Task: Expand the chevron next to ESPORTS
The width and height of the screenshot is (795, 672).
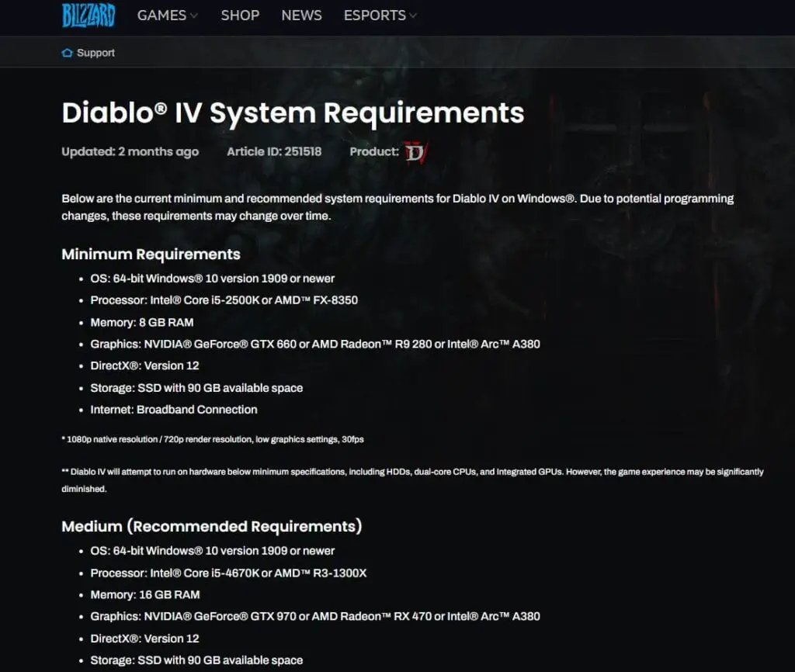Action: click(x=412, y=16)
